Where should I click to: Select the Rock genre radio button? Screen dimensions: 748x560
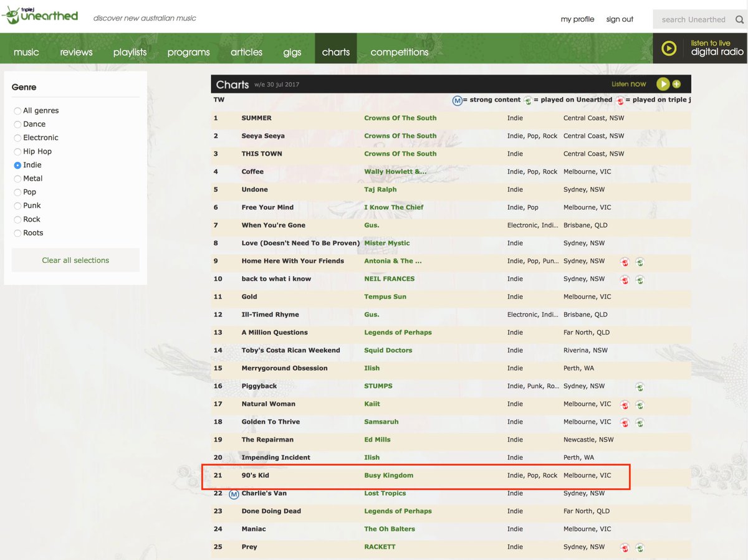pyautogui.click(x=17, y=220)
